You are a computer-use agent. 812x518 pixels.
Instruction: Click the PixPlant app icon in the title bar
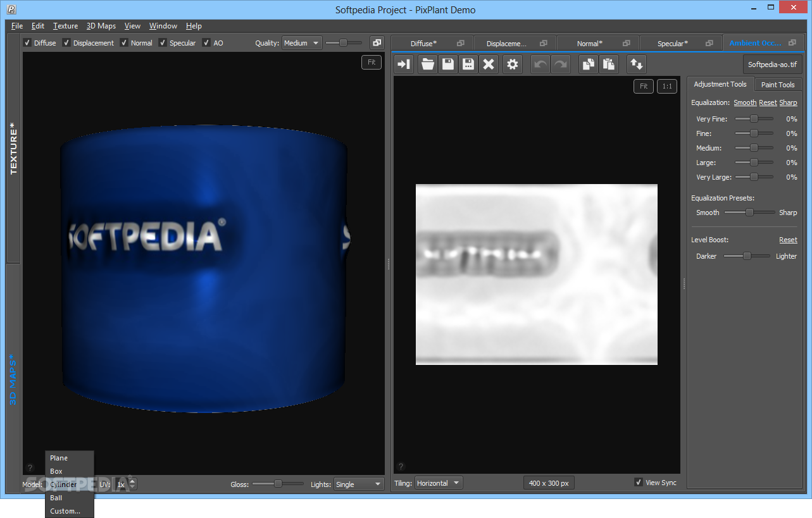coord(11,9)
